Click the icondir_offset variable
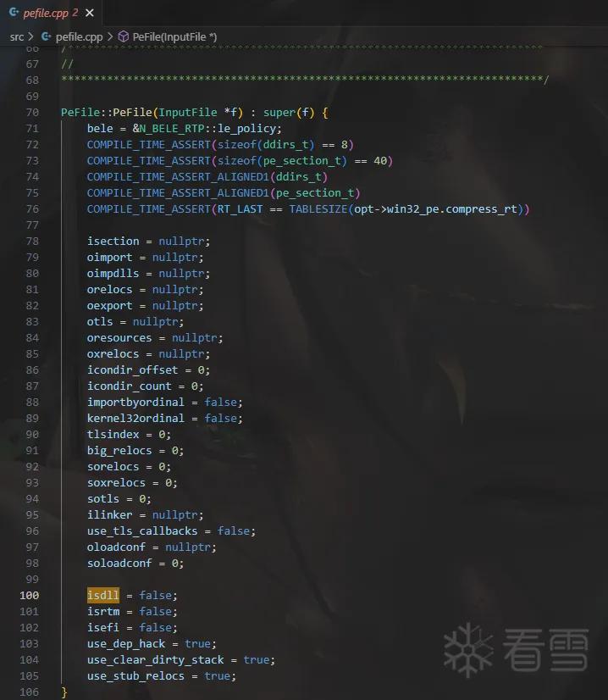 (x=132, y=370)
